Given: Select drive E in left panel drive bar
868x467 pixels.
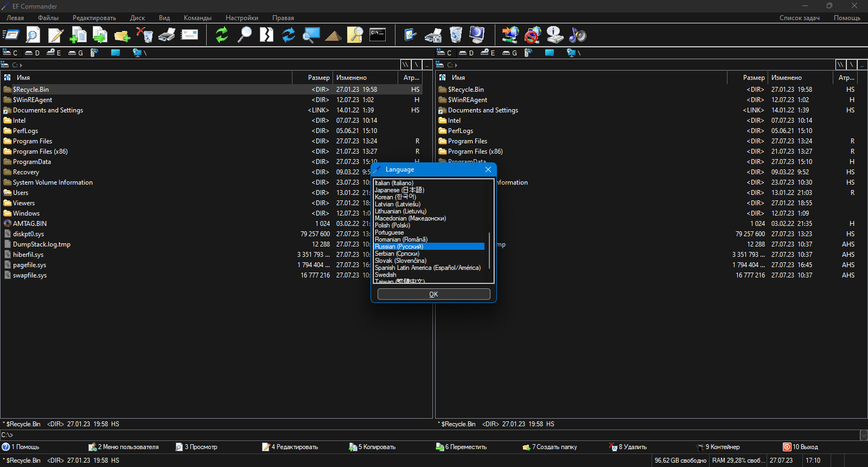Looking at the screenshot, I should click(x=54, y=53).
